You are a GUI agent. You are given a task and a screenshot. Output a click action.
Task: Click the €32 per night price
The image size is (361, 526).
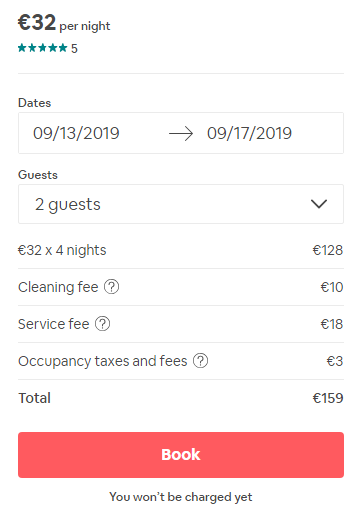tap(64, 23)
